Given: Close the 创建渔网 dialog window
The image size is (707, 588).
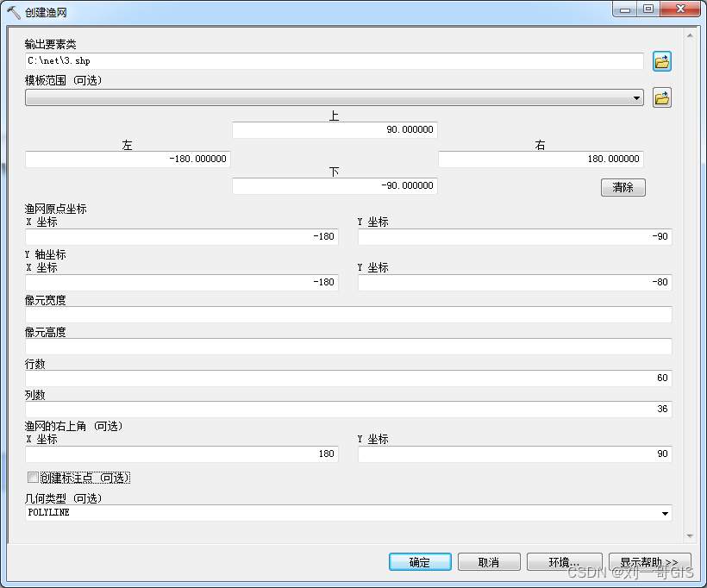Looking at the screenshot, I should [681, 9].
